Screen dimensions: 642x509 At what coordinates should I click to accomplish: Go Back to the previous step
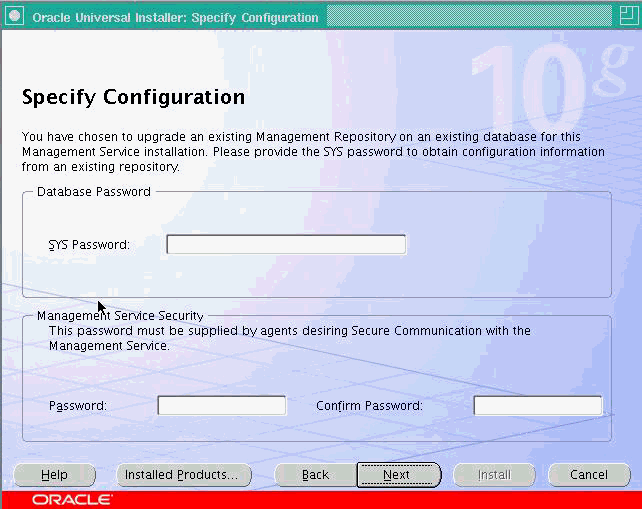(315, 475)
